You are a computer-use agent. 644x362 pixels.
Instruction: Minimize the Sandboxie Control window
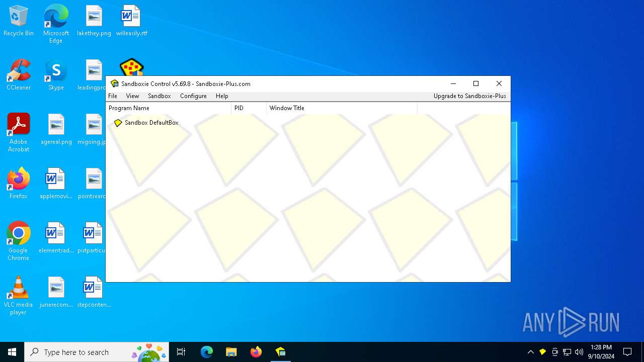click(453, 83)
